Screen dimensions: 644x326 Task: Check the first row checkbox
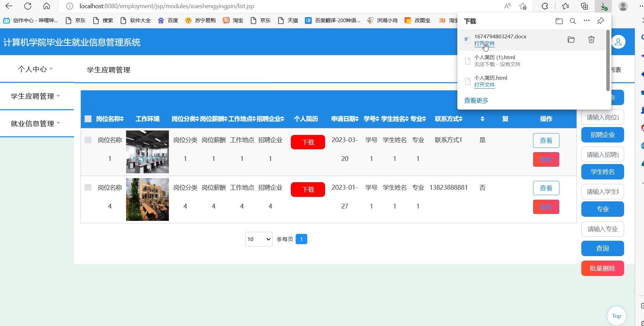(88, 140)
